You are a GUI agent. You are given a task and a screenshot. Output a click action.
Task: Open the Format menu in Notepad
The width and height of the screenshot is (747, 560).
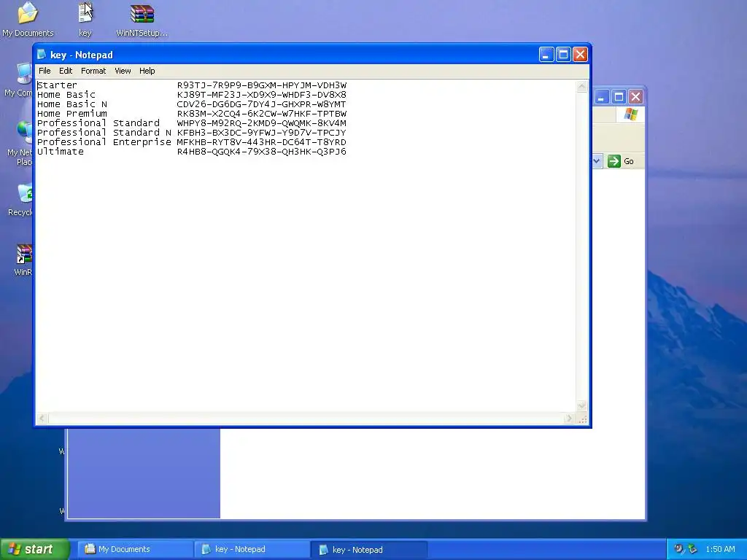93,71
